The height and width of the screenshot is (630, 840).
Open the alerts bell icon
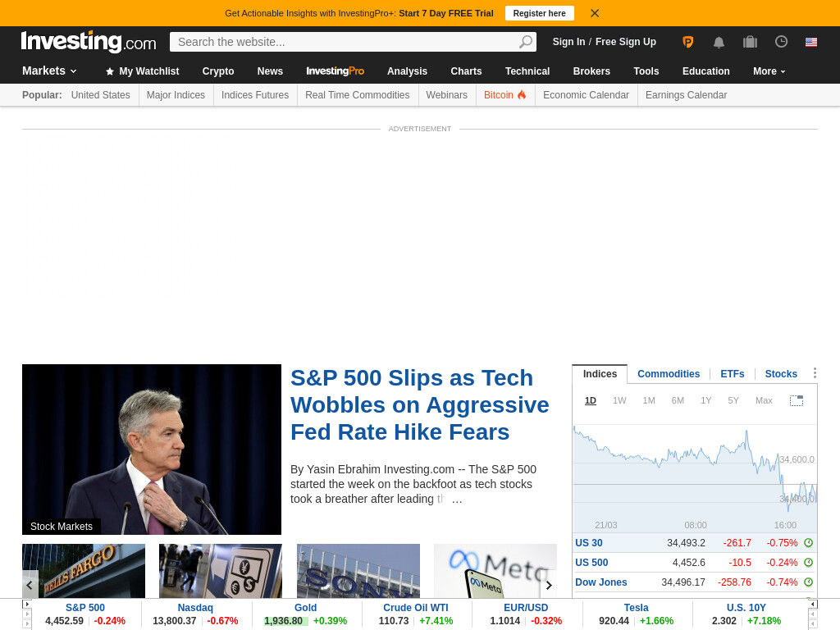tap(719, 43)
